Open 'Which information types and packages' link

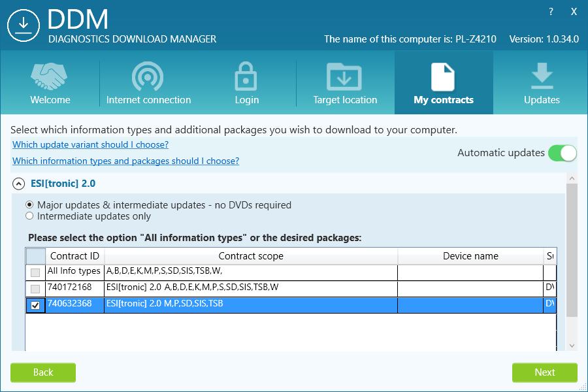[x=125, y=161]
